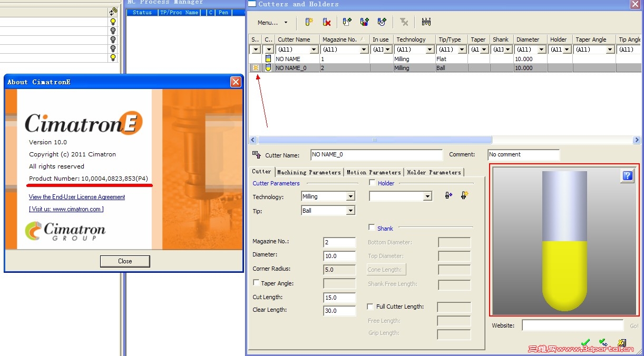Open the In use column filter dropdown
The height and width of the screenshot is (356, 644).
click(388, 50)
